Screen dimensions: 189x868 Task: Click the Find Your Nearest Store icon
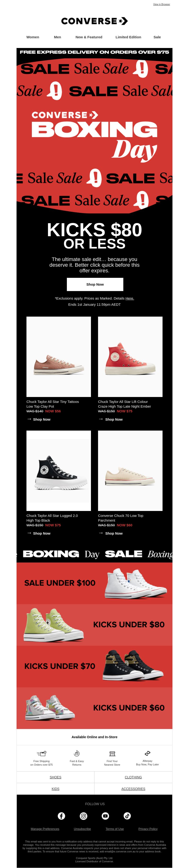pos(112,753)
